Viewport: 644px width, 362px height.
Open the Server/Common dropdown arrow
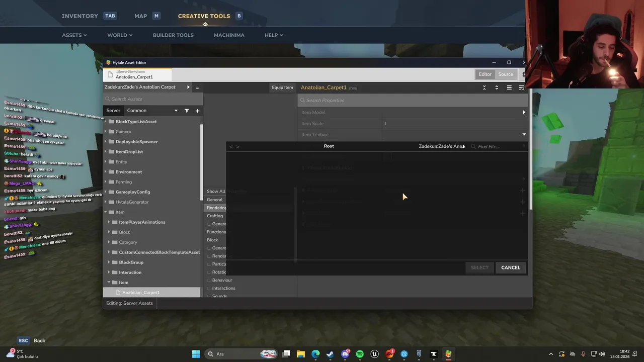click(x=176, y=111)
